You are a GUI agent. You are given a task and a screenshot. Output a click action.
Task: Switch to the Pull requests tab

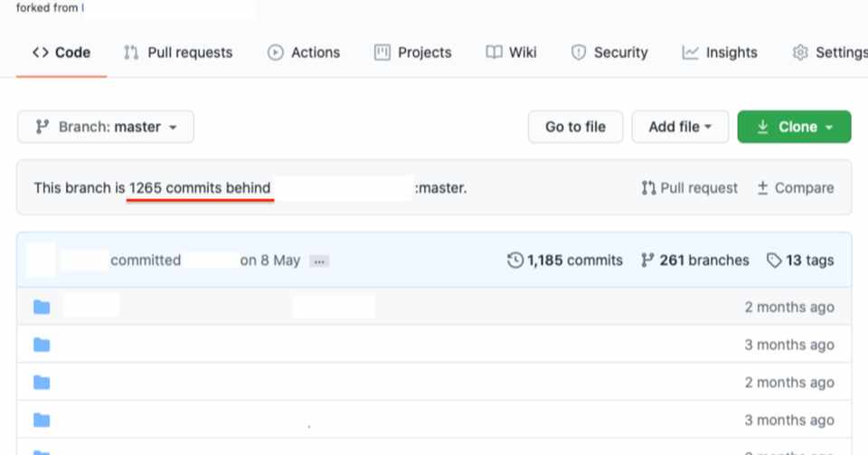coord(178,52)
